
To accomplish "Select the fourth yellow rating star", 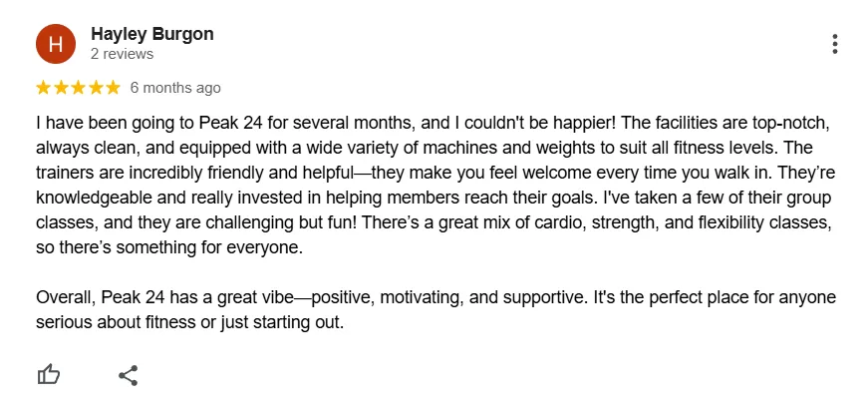I will (x=96, y=88).
